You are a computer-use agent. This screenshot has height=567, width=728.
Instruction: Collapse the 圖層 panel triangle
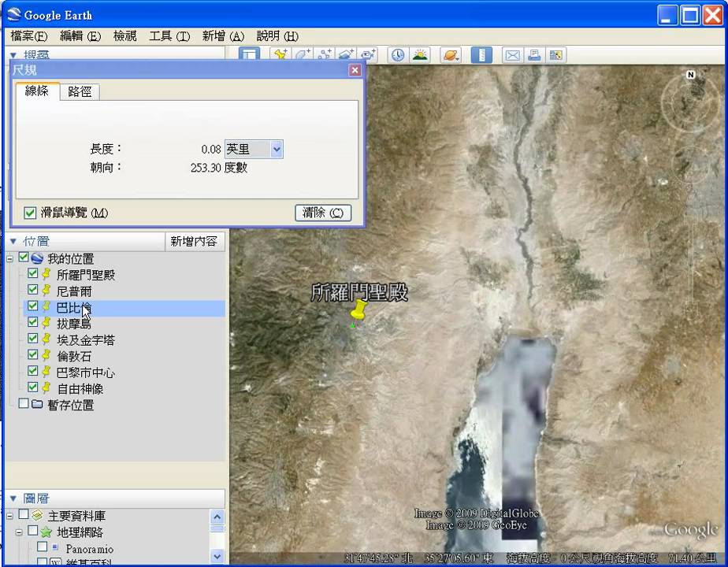coord(13,498)
